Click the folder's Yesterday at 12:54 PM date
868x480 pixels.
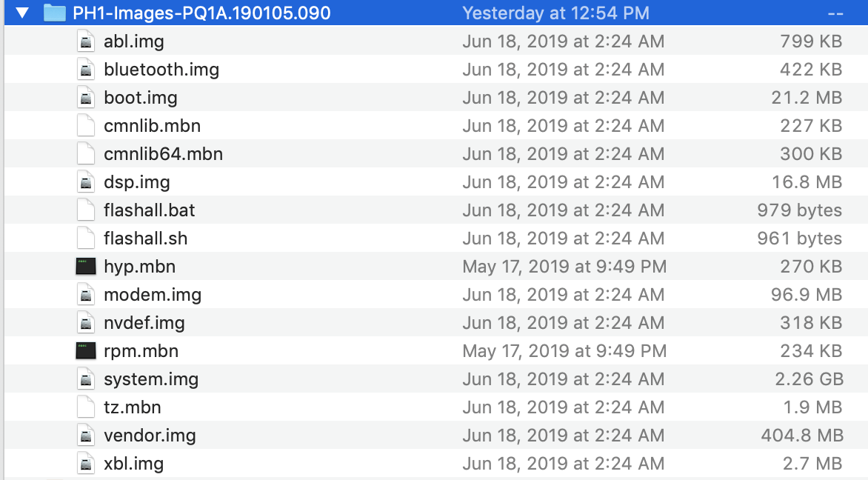point(555,13)
